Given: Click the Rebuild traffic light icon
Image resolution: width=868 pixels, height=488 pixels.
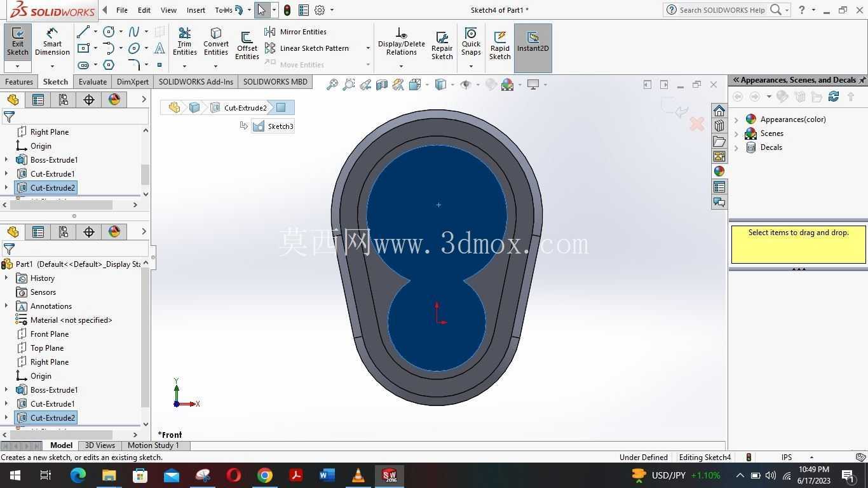Looking at the screenshot, I should click(287, 10).
